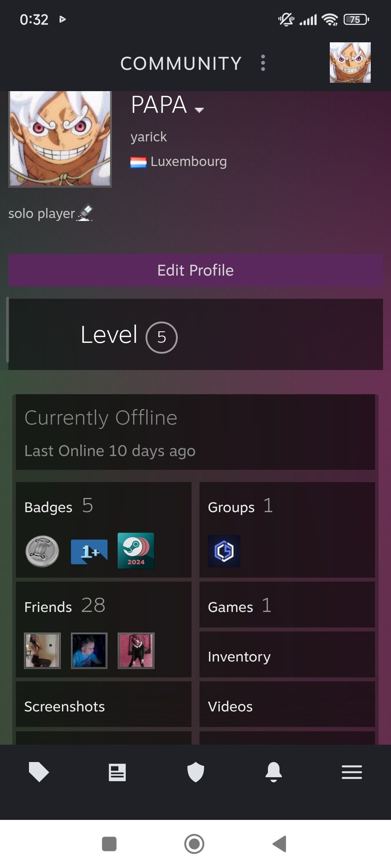Tap the Steam 2024 badge icon

pos(136,551)
